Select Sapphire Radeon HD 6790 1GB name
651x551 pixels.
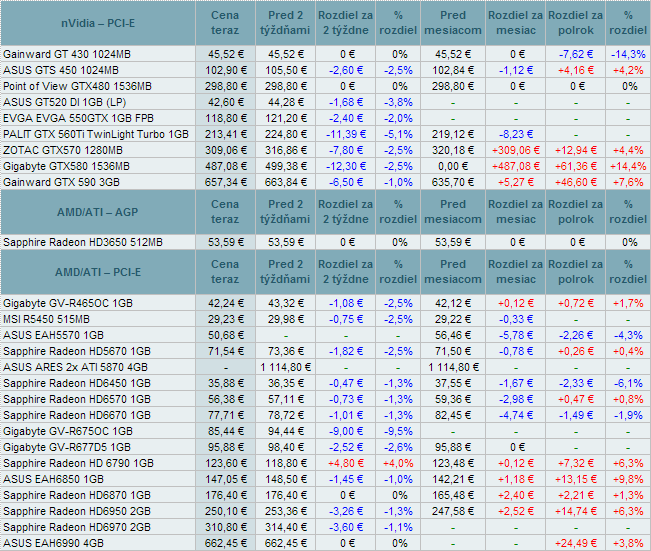(x=78, y=463)
